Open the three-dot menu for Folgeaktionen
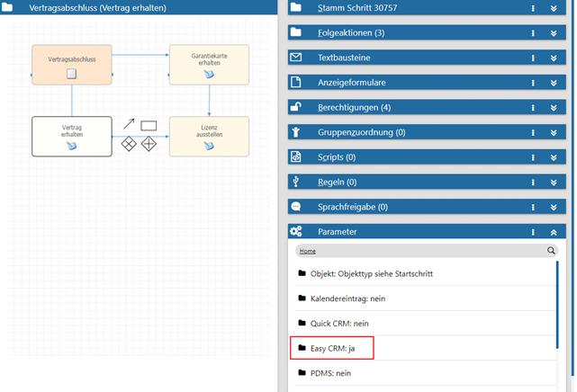 pos(533,33)
